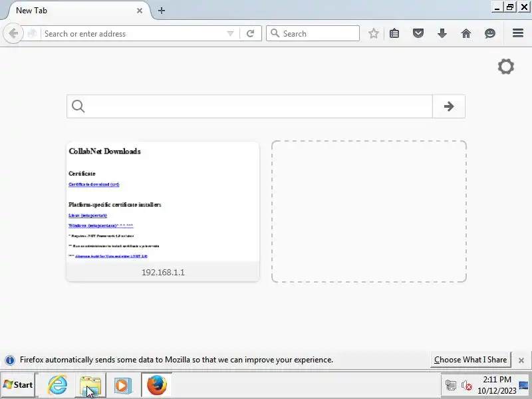
Task: Click the muted volume tray icon
Action: point(467,386)
